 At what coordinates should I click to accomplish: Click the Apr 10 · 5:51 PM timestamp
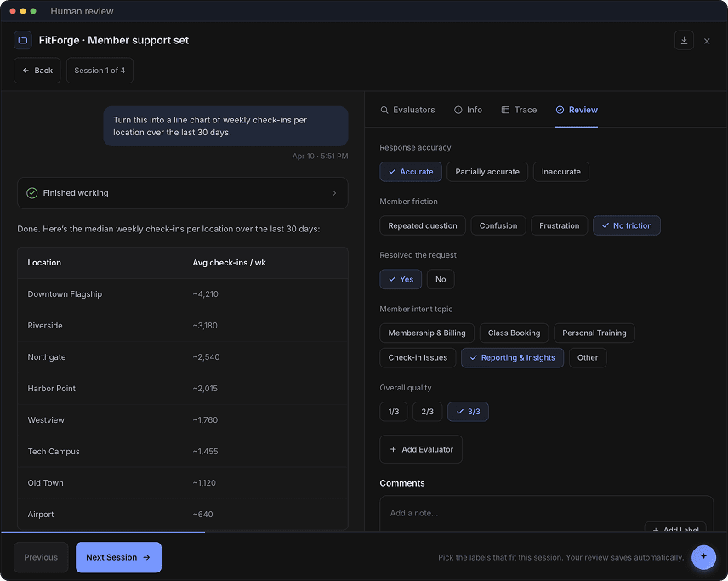point(321,156)
